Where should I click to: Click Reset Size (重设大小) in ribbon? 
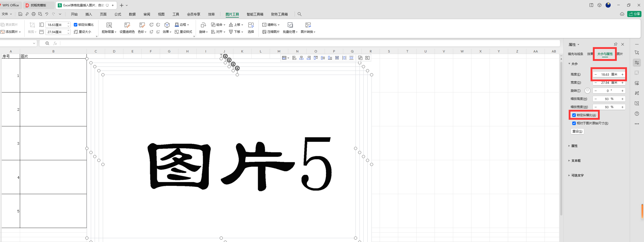click(82, 32)
